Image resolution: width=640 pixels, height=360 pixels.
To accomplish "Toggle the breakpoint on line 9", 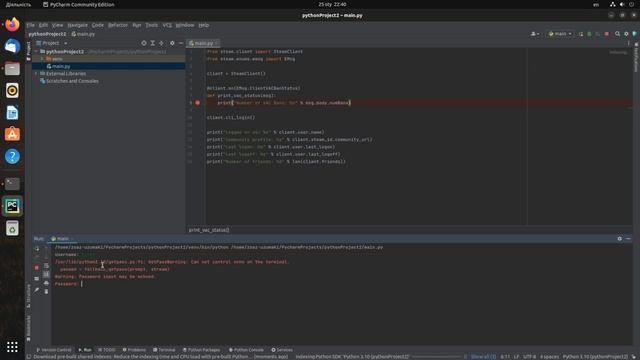I will click(x=198, y=103).
